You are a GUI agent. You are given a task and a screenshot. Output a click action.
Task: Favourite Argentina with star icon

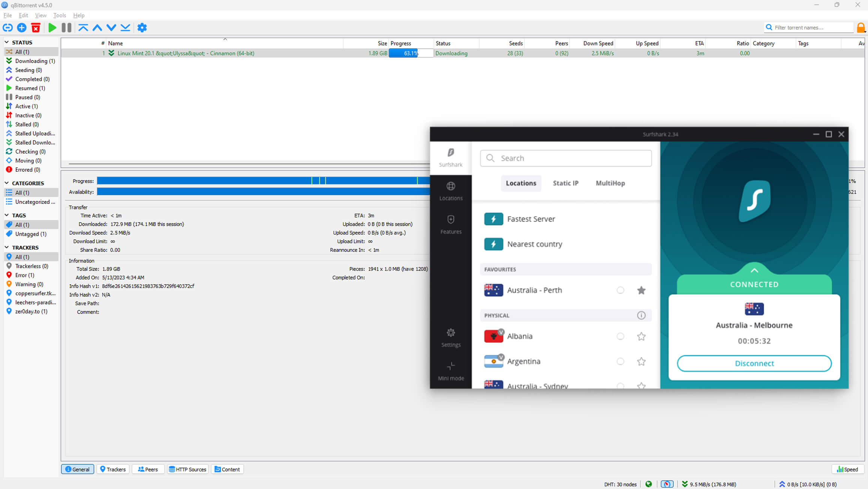(641, 361)
